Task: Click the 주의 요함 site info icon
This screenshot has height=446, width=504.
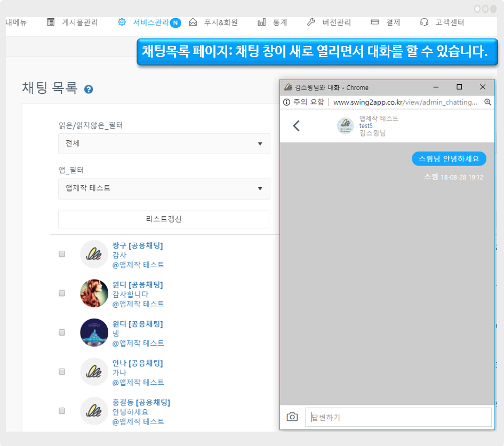Action: (287, 102)
